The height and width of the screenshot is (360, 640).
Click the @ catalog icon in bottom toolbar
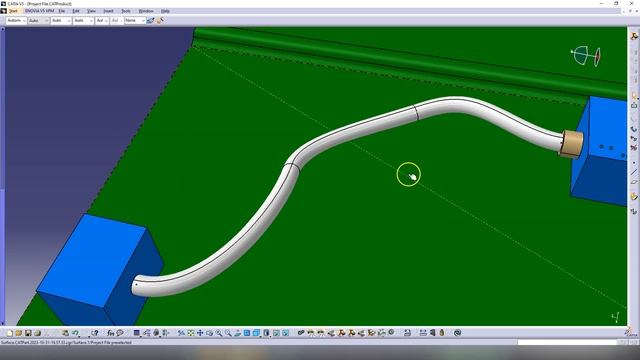click(x=458, y=333)
